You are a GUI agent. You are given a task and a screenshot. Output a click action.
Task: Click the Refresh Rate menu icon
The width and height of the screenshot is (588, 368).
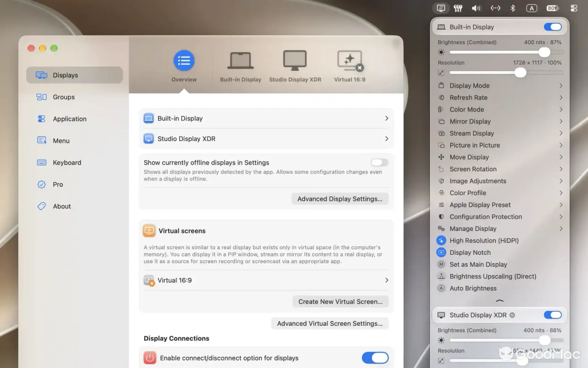(x=441, y=98)
